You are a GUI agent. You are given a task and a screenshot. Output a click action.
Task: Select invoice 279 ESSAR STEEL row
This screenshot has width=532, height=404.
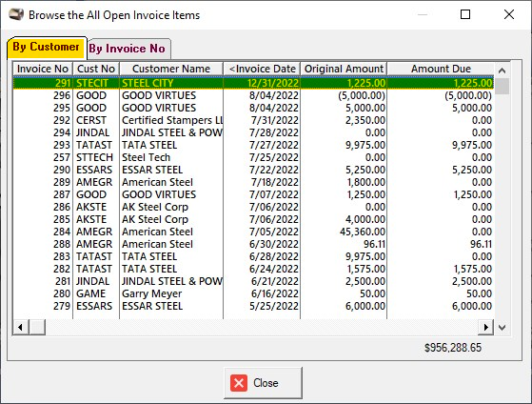[x=253, y=307]
